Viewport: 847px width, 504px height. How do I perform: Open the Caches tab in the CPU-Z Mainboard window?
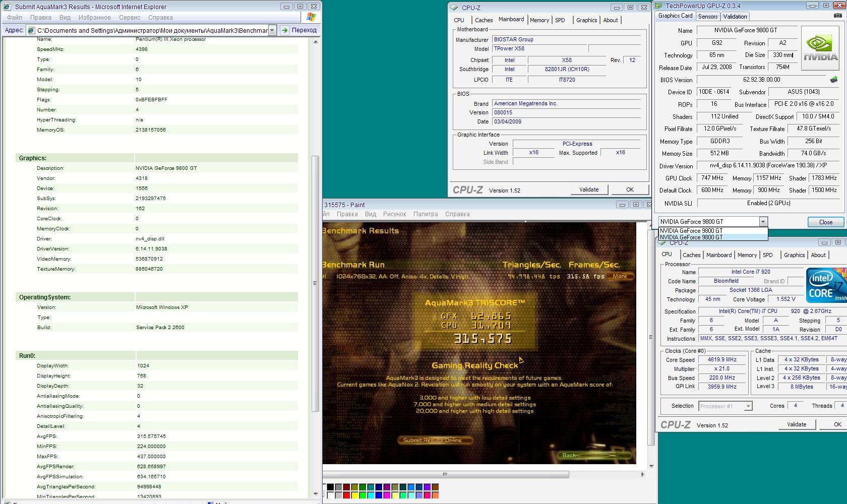483,20
